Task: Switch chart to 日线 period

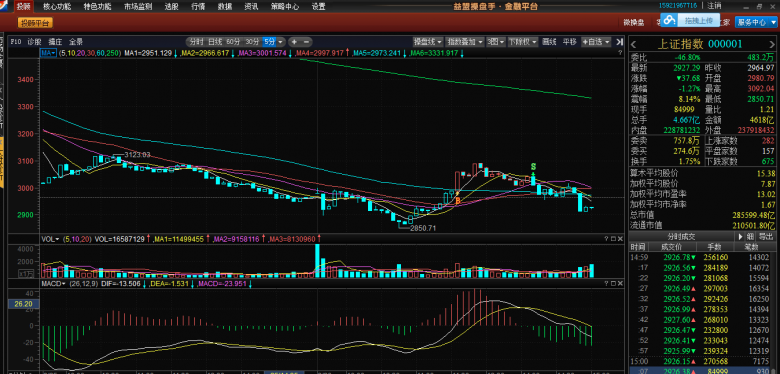Action: [215, 42]
